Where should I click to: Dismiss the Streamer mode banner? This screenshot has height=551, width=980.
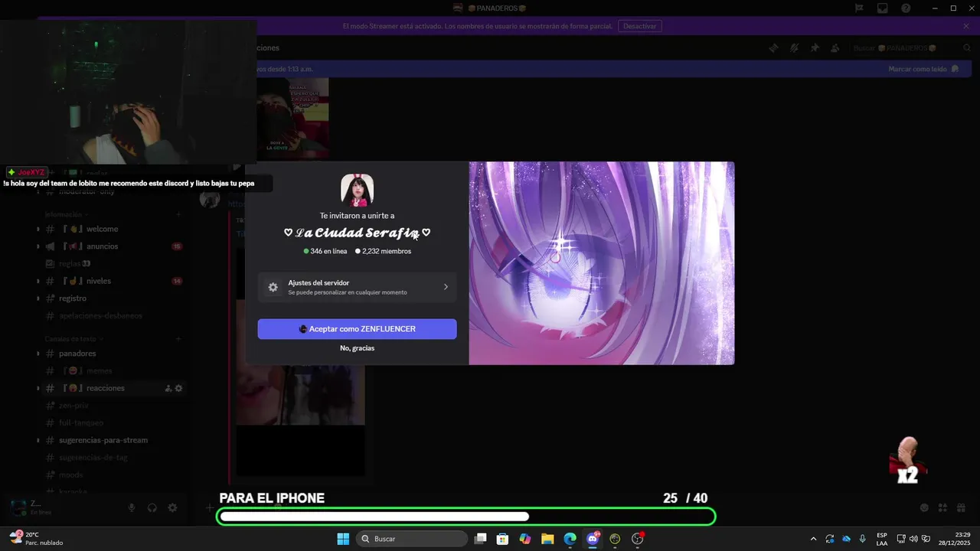[x=966, y=26]
